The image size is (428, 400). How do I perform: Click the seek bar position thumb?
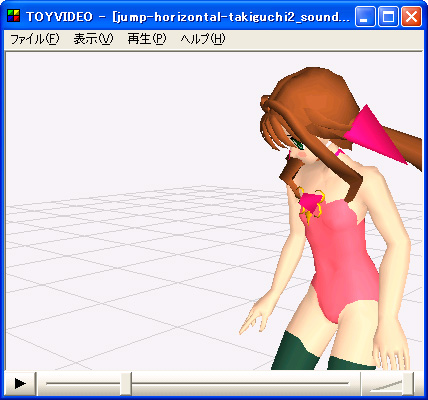click(x=126, y=383)
